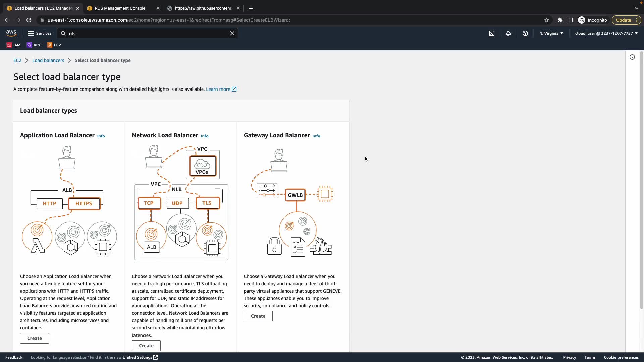Click in the AWS search field
644x362 pixels.
148,33
